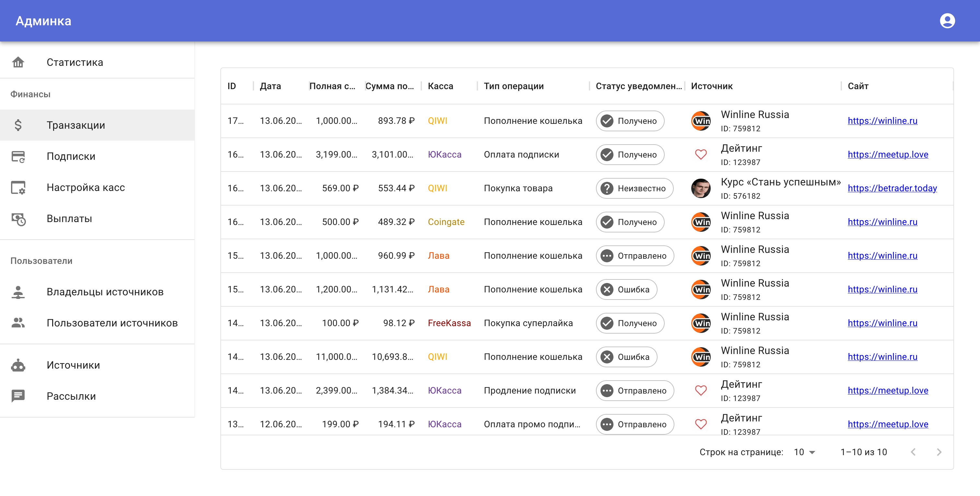The height and width of the screenshot is (496, 980).
Task: Toggle the heart icon for Дейтинг source
Action: tap(701, 155)
